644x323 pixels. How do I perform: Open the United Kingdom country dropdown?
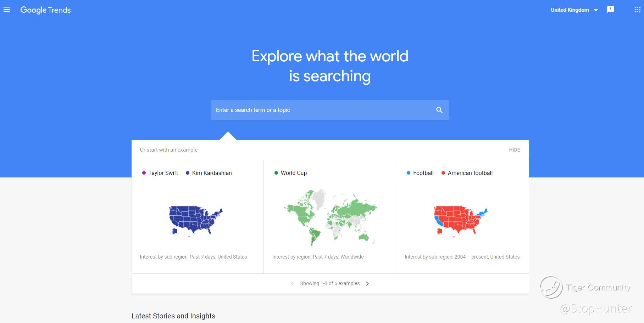[574, 10]
